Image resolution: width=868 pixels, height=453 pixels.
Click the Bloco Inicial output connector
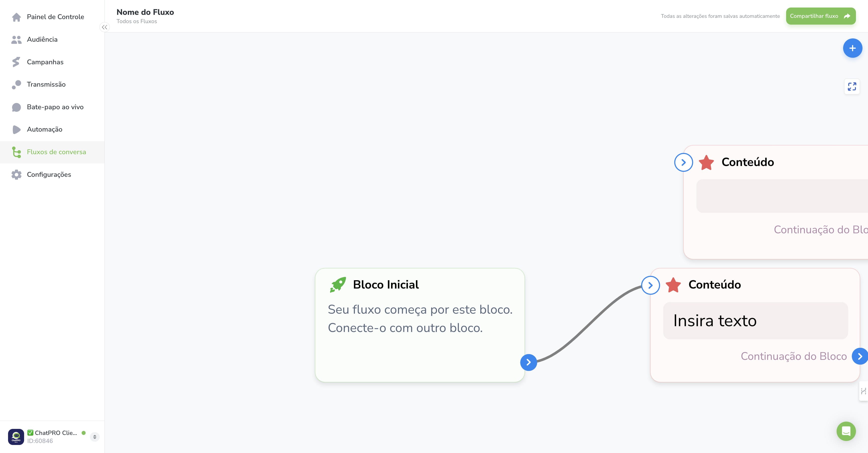528,362
